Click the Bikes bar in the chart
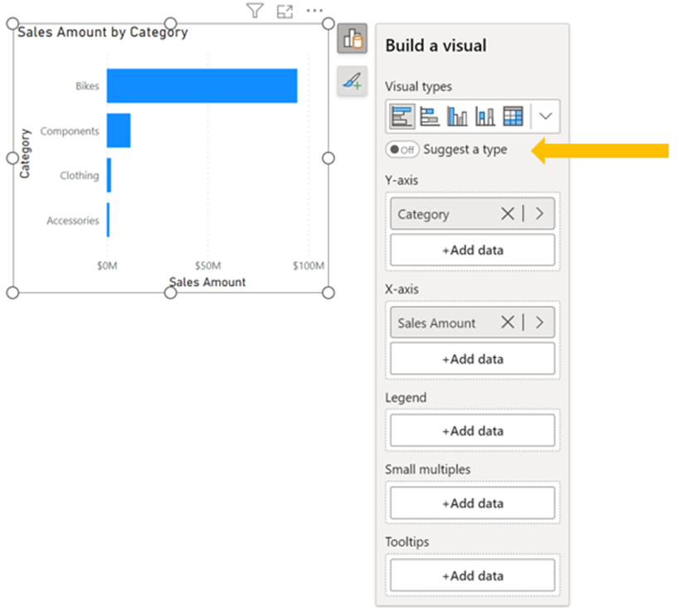The height and width of the screenshot is (616, 677). [202, 86]
